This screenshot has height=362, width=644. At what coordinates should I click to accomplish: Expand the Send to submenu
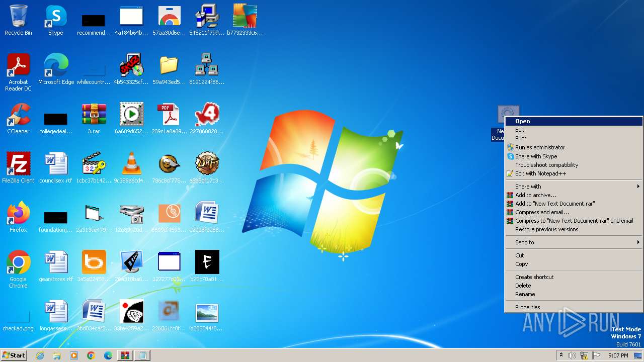point(574,242)
